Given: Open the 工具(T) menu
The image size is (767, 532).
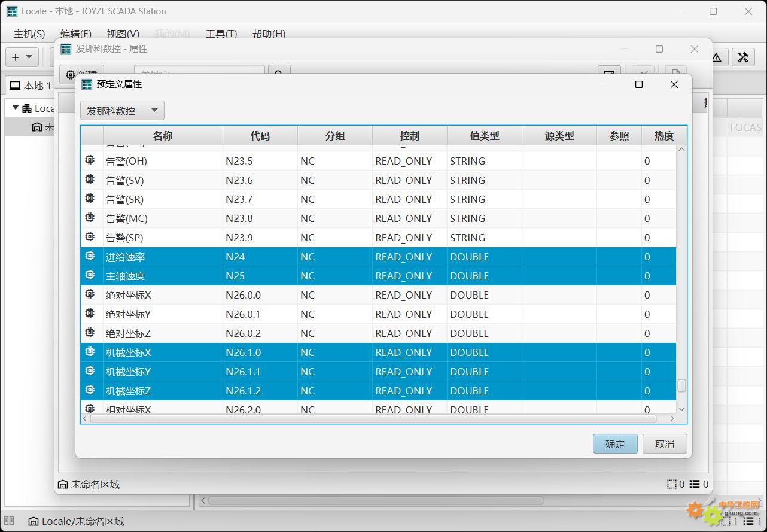Looking at the screenshot, I should pyautogui.click(x=221, y=34).
